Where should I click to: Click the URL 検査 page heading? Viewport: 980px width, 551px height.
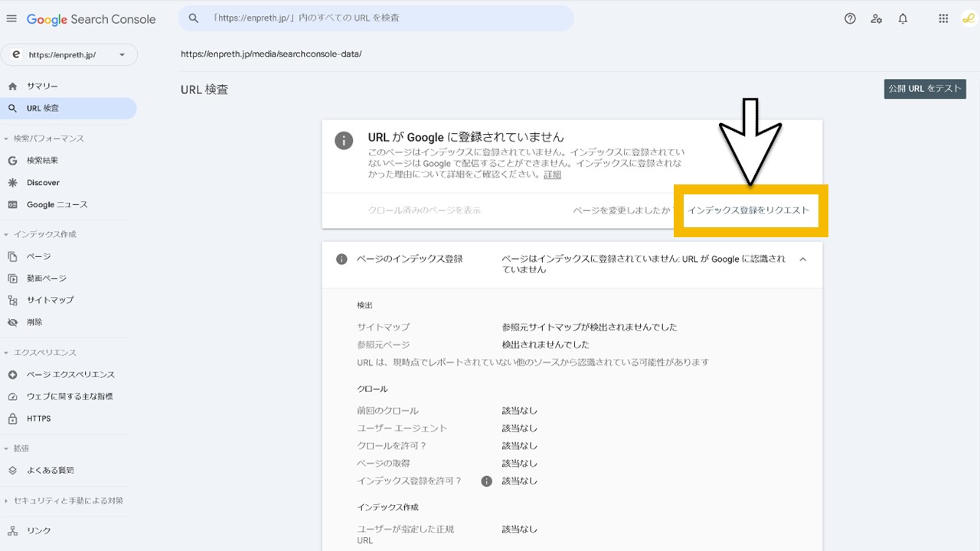204,90
